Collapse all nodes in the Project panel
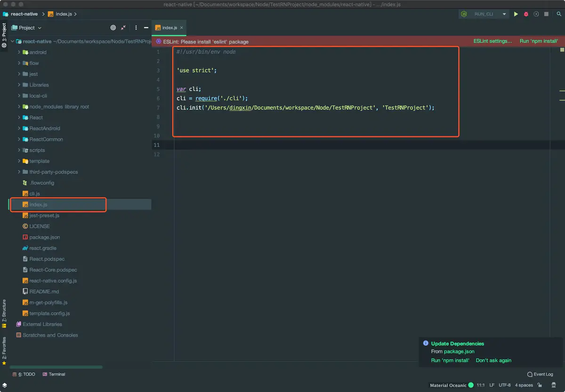 point(122,28)
